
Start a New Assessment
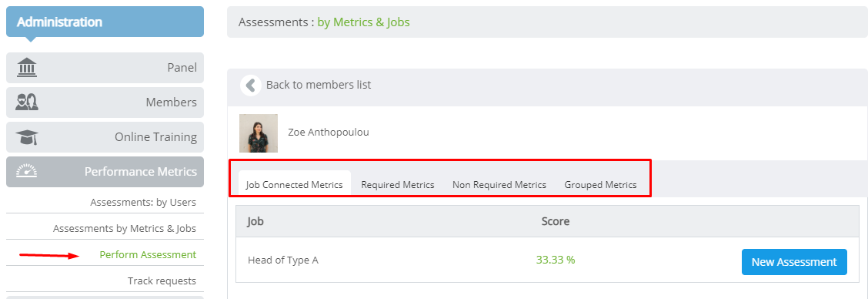click(x=794, y=262)
